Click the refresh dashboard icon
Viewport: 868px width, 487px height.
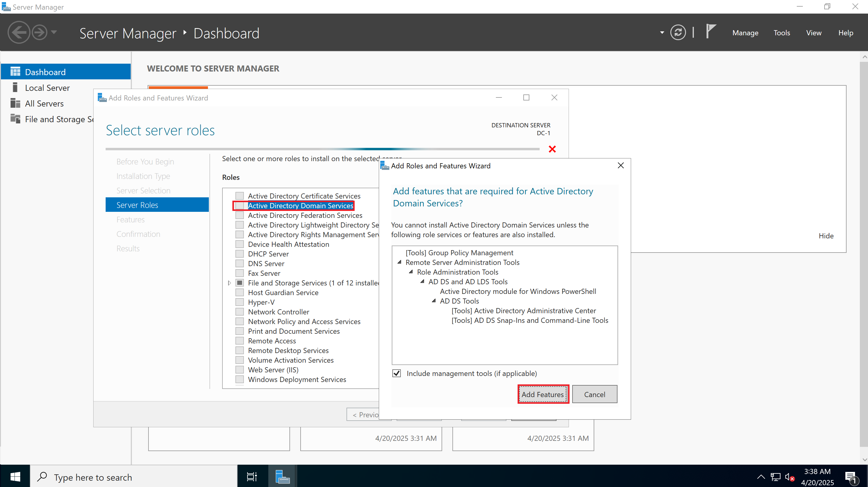tap(678, 33)
